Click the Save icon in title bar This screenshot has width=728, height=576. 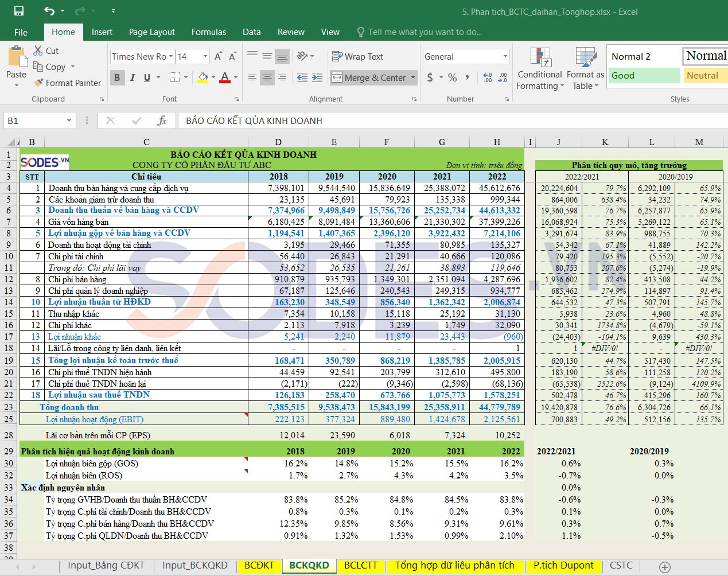coord(19,11)
